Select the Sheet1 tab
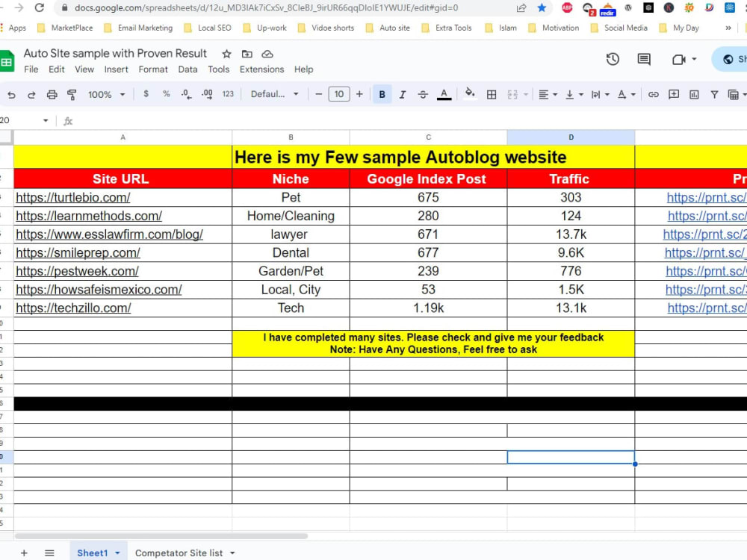 [x=93, y=553]
